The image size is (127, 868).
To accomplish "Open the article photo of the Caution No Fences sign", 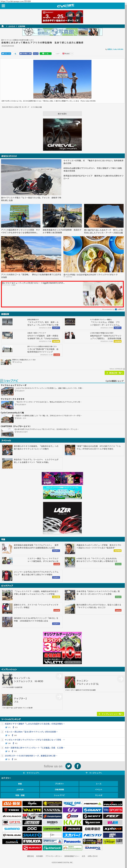I will pyautogui.click(x=62, y=79).
